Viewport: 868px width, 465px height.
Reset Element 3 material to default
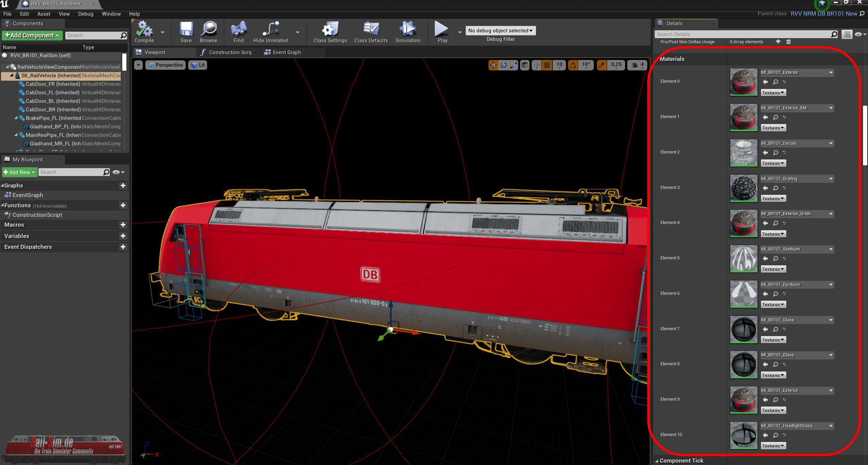784,188
